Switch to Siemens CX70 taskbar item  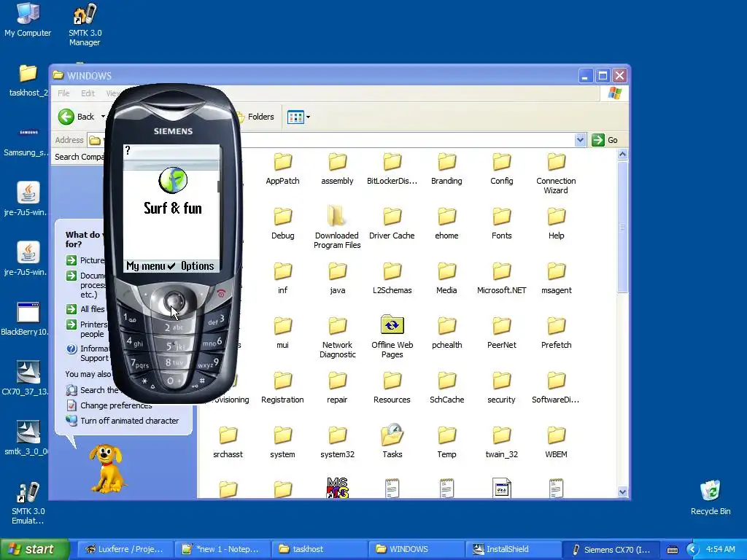[611, 549]
